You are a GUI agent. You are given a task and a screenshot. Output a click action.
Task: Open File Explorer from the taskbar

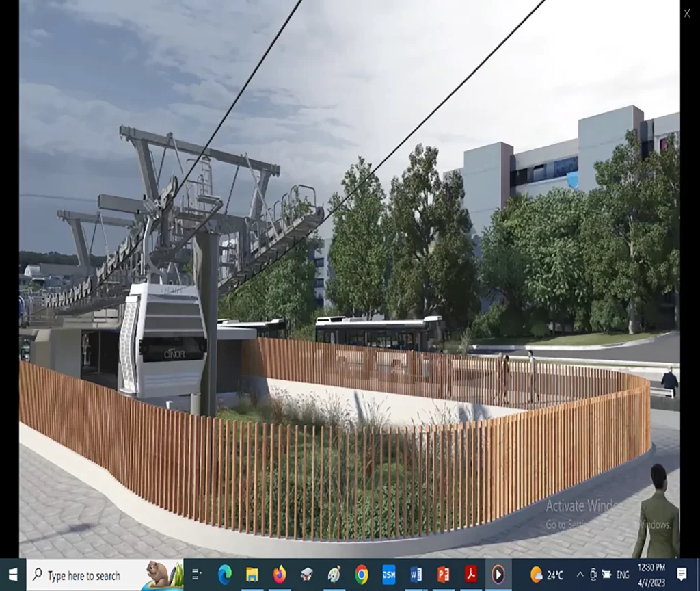(252, 575)
